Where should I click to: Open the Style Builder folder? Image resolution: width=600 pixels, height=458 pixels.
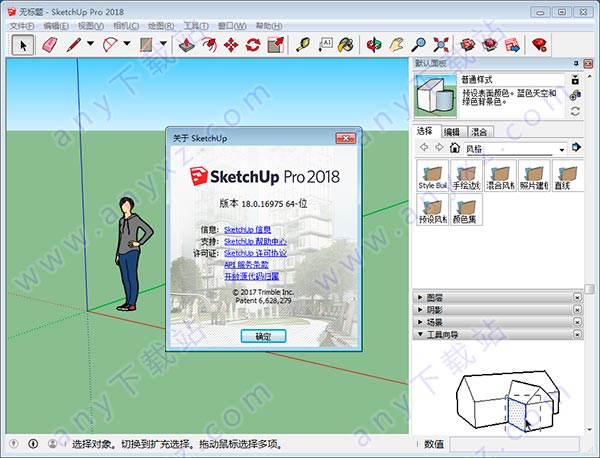(x=432, y=176)
